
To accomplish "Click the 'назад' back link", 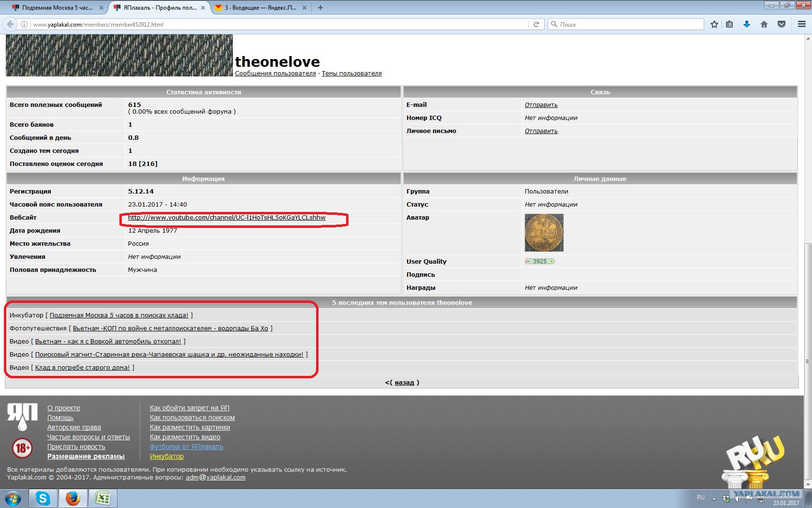I will click(x=405, y=383).
